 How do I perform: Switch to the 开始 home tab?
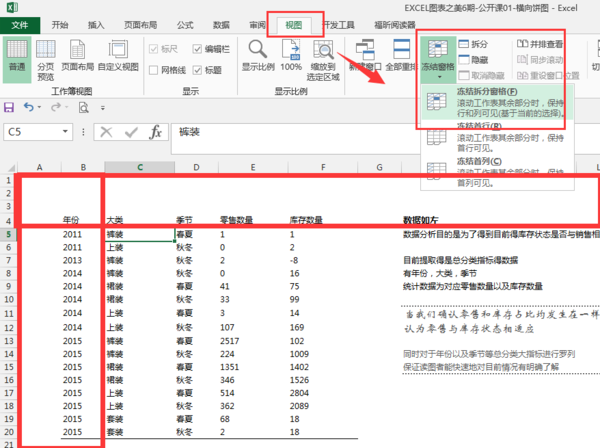click(x=60, y=25)
